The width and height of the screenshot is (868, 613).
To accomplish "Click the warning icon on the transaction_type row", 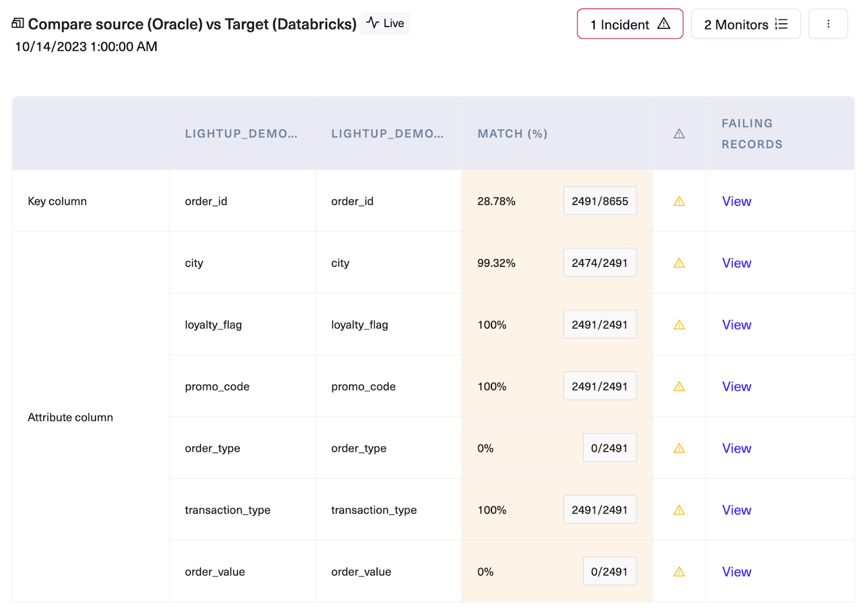I will [679, 509].
